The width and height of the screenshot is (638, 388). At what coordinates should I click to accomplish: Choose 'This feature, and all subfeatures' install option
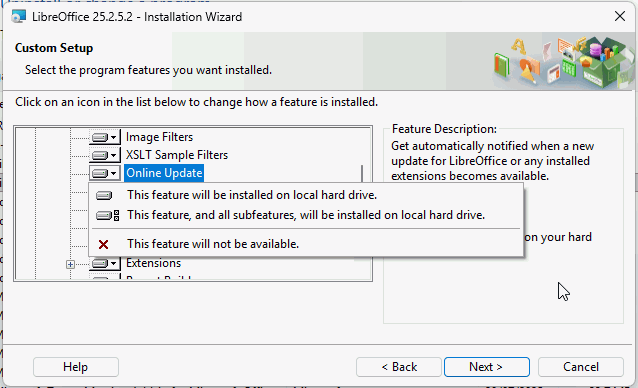pos(306,215)
